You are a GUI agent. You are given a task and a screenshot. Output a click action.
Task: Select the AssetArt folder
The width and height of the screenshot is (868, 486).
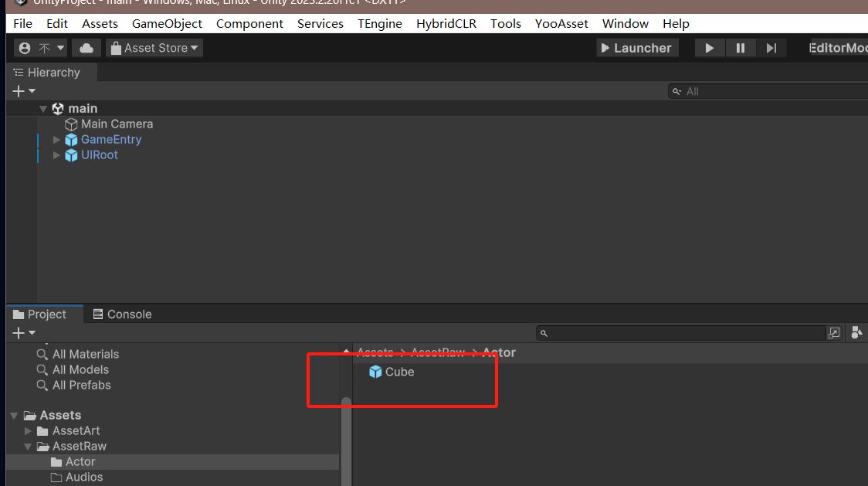tap(76, 430)
